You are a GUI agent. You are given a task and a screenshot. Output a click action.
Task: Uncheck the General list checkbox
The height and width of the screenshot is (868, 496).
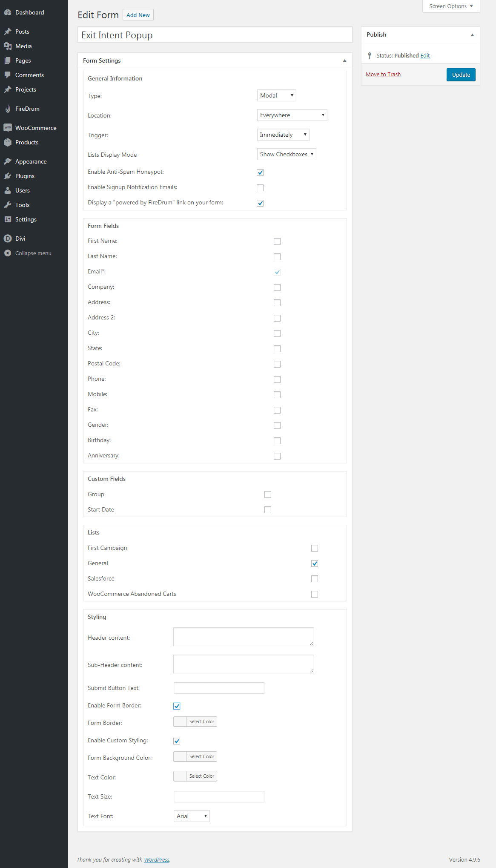coord(315,563)
